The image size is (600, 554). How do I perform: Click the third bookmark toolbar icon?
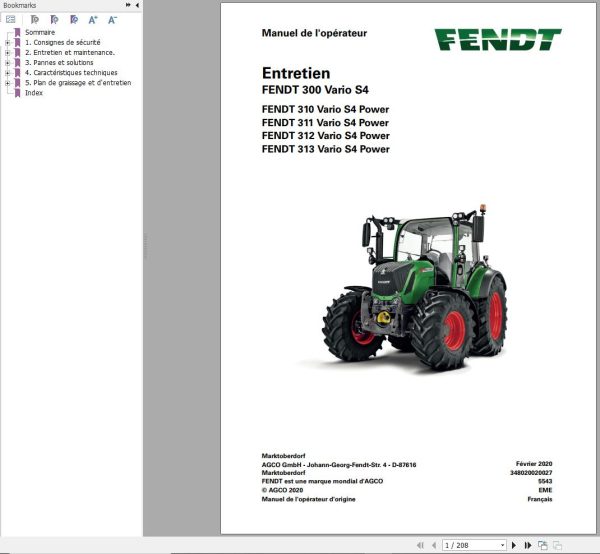pyautogui.click(x=74, y=20)
